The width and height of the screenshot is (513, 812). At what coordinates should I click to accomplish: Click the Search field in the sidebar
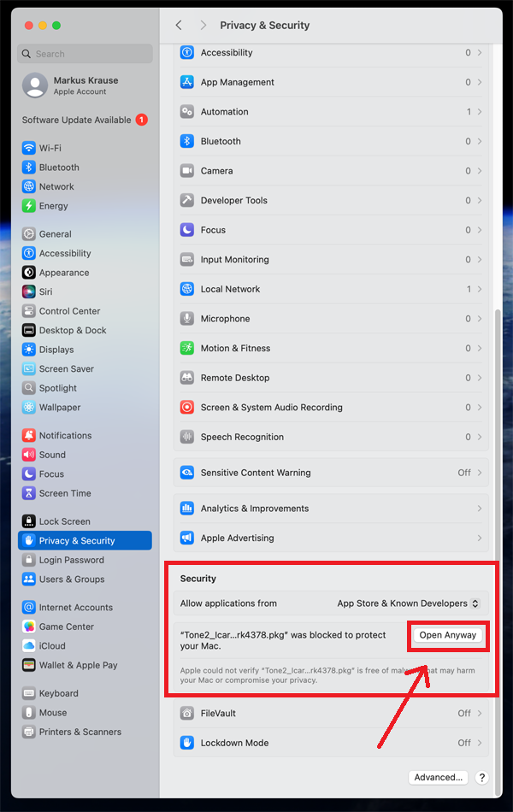(85, 54)
